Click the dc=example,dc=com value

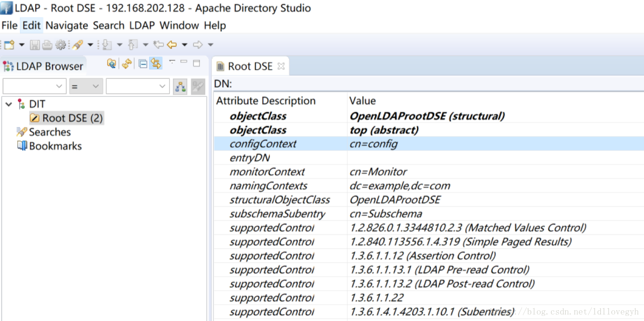pyautogui.click(x=400, y=186)
